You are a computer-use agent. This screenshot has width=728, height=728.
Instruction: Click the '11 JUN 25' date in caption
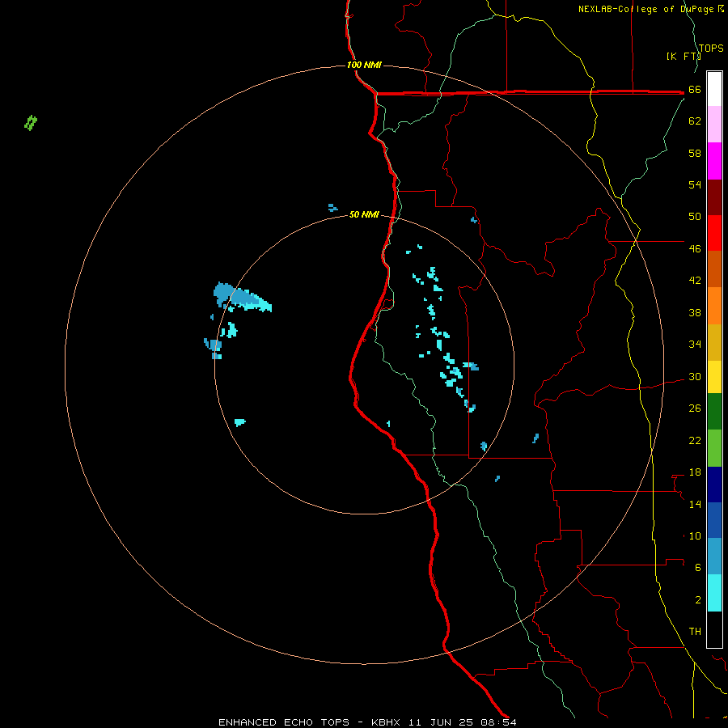pyautogui.click(x=441, y=722)
